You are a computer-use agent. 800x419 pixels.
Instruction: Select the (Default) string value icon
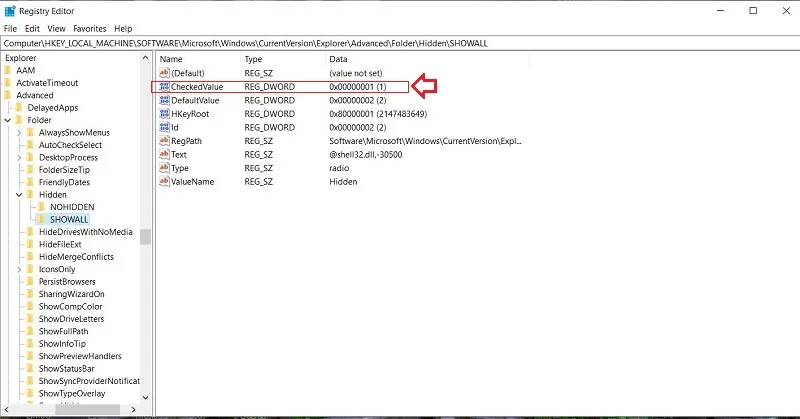pos(164,73)
